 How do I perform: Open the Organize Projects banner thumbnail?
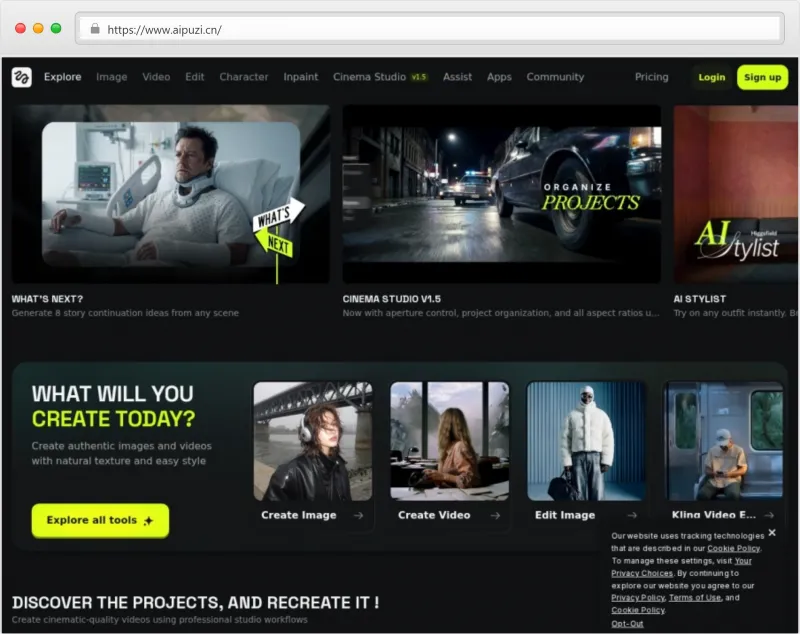point(501,194)
